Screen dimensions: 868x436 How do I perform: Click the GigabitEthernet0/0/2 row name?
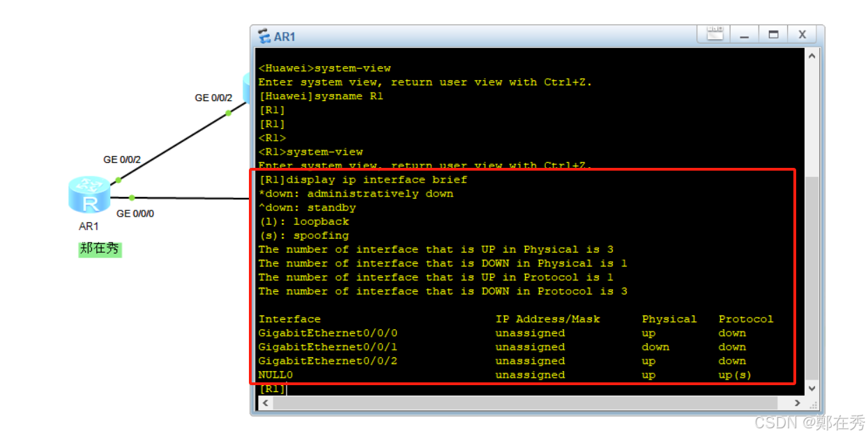click(328, 361)
